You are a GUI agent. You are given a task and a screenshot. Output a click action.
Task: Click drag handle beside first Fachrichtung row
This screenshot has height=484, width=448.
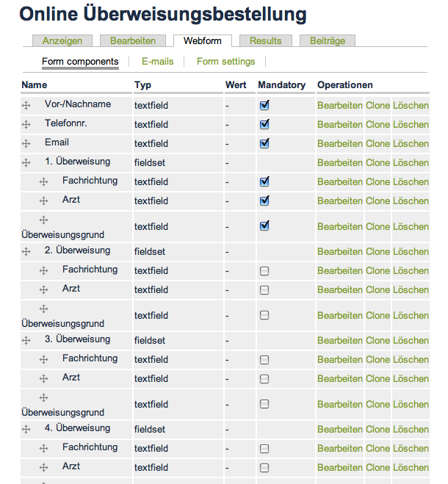pyautogui.click(x=44, y=182)
